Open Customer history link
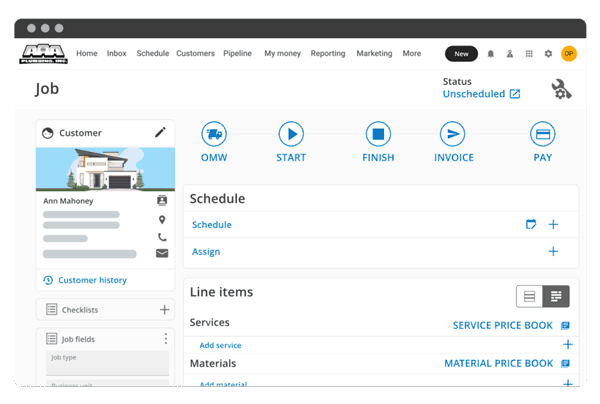Viewport: 600px width, 404px height. (x=92, y=280)
